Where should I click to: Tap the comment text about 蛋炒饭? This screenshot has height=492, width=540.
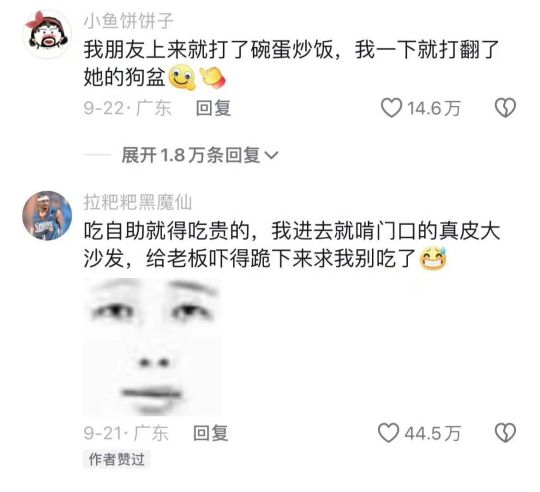291,63
